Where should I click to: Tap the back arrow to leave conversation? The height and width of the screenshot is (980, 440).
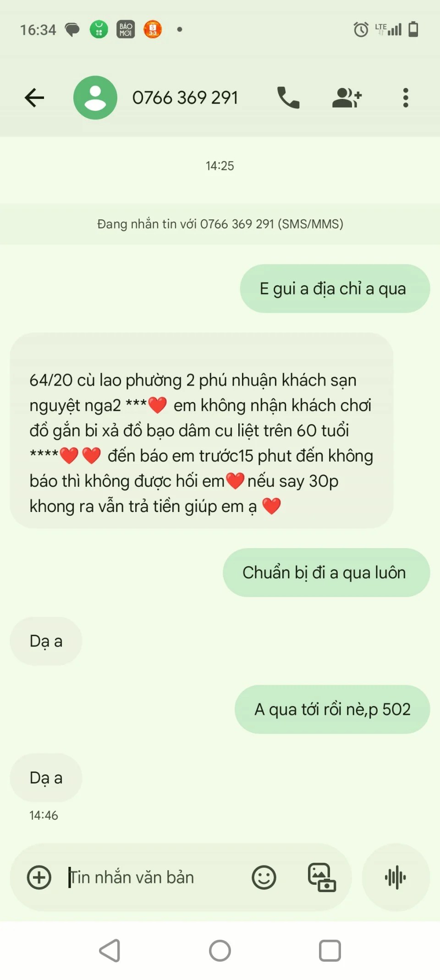(x=34, y=98)
